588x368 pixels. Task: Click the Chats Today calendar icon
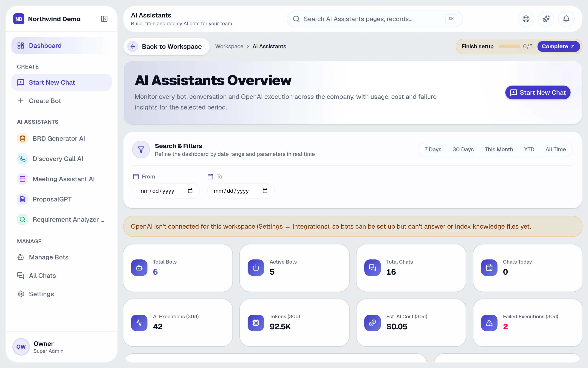click(x=489, y=268)
